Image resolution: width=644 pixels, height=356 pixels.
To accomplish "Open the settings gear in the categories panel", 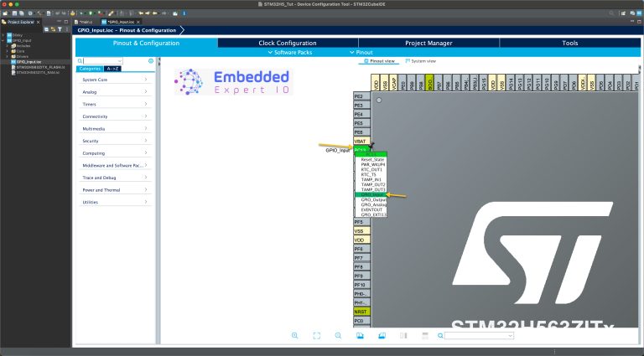I will coord(151,61).
